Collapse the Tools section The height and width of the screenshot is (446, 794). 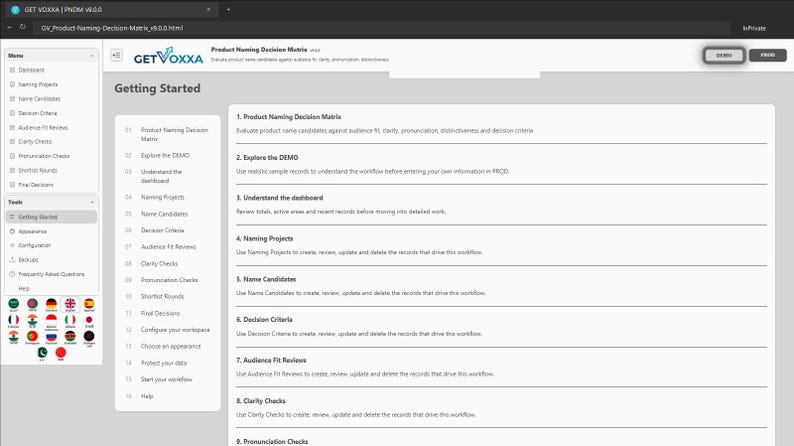[x=92, y=202]
